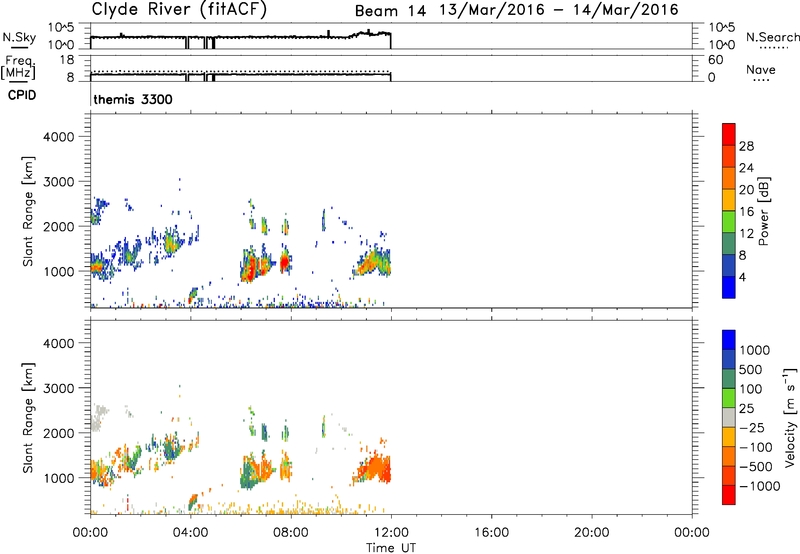Click the "Power [dB]" colorbar title
The width and height of the screenshot is (800, 554).
[x=763, y=211]
